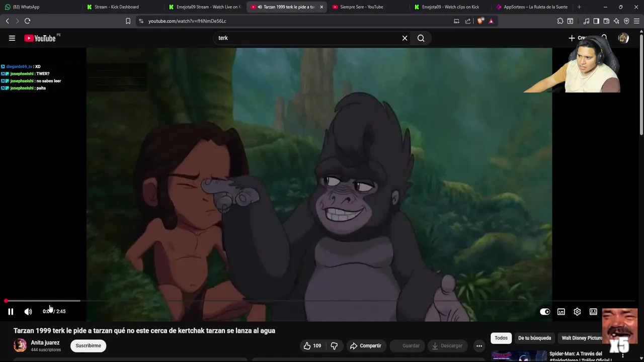
Task: Subscribe to Anita juarez with Suscribirme
Action: 88,346
